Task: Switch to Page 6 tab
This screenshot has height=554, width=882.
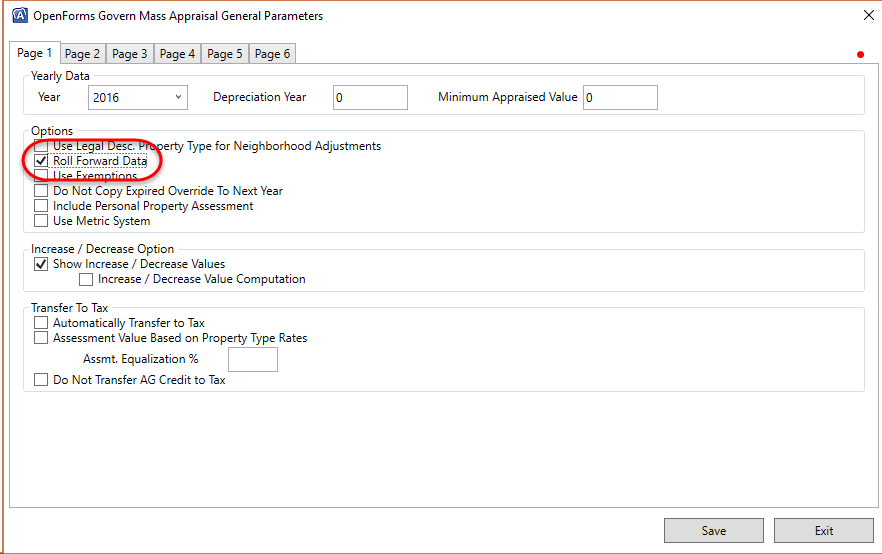Action: click(272, 54)
